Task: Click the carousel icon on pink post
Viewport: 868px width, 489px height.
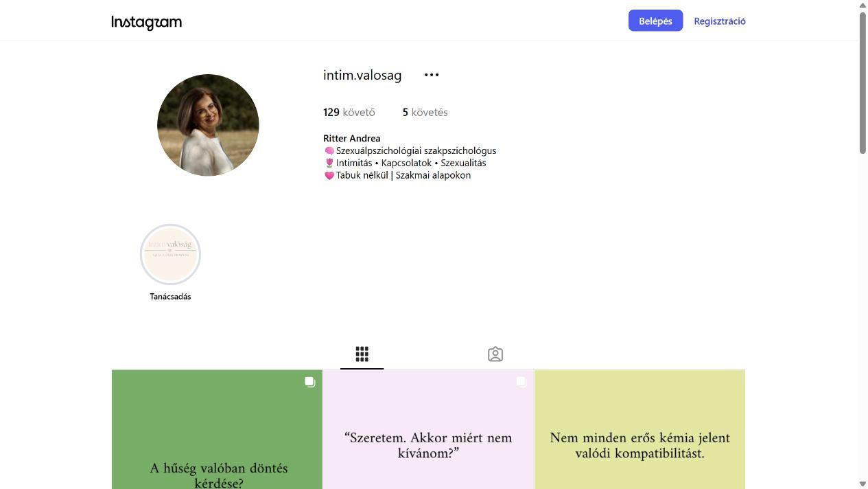Action: pos(521,382)
